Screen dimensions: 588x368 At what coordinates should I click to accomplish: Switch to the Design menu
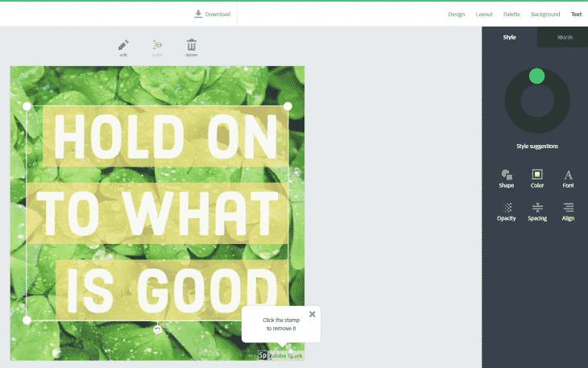click(456, 14)
